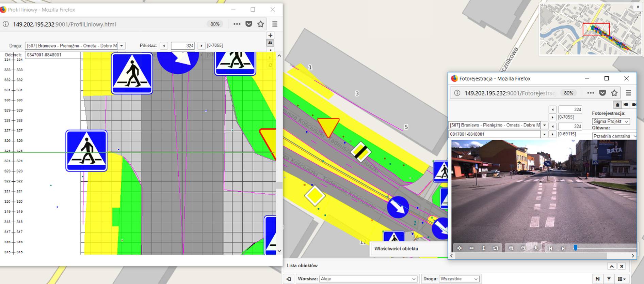Jump to the previous photo frame

click(550, 248)
